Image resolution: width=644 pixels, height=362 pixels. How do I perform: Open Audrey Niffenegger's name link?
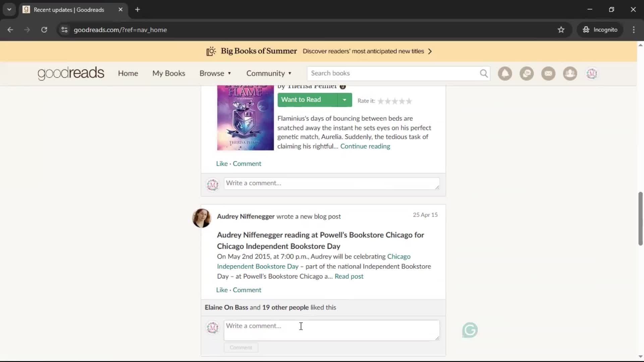tap(246, 217)
